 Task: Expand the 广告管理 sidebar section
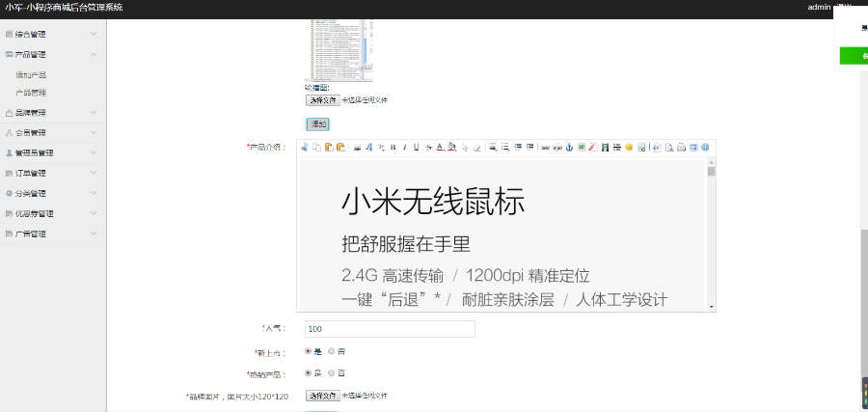[x=53, y=233]
